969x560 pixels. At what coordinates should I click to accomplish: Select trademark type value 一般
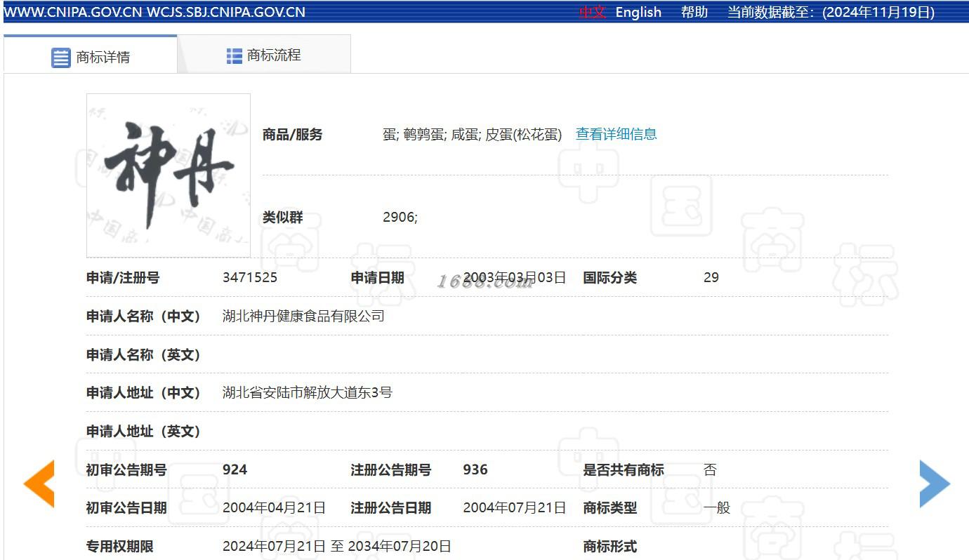(717, 507)
